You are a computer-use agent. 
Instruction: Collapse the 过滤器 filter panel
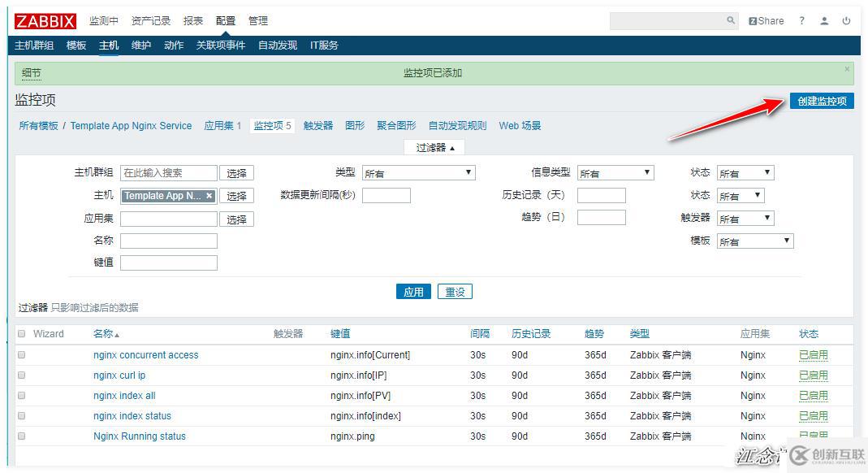click(x=435, y=147)
